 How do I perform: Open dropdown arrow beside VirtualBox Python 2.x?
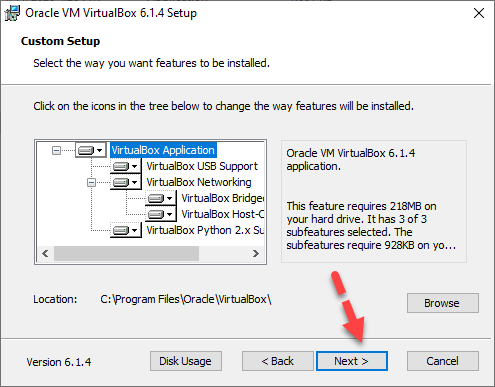134,230
